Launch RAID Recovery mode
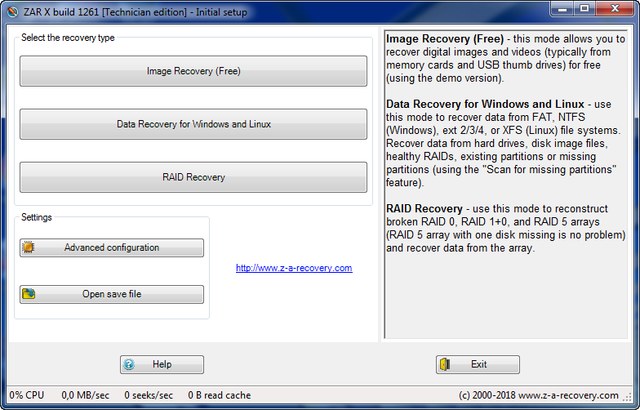 coord(193,177)
